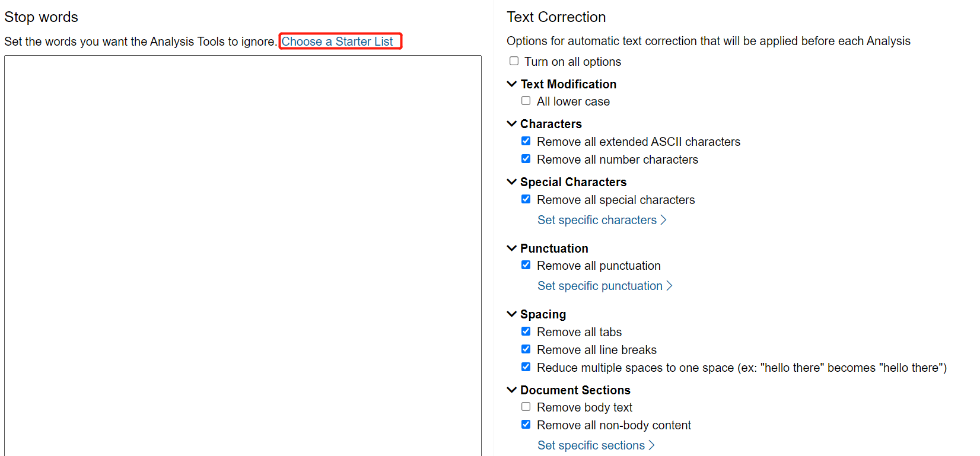Collapse the Spacing section chevron

(x=512, y=314)
